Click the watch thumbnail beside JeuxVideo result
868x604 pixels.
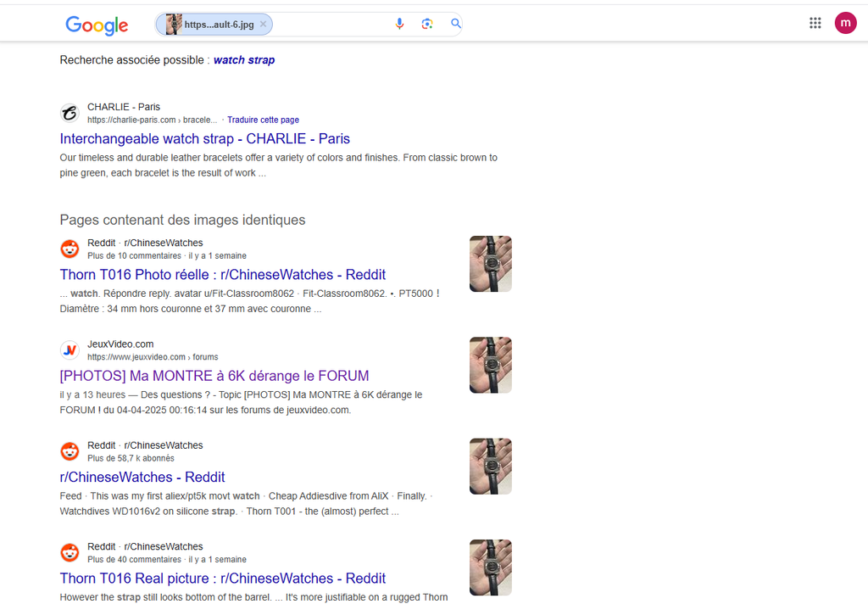(490, 365)
